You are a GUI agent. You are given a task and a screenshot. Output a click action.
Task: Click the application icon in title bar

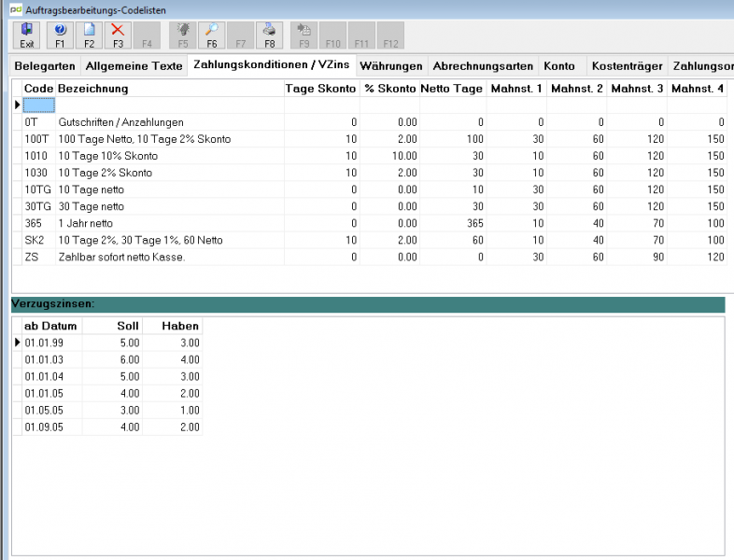point(16,9)
